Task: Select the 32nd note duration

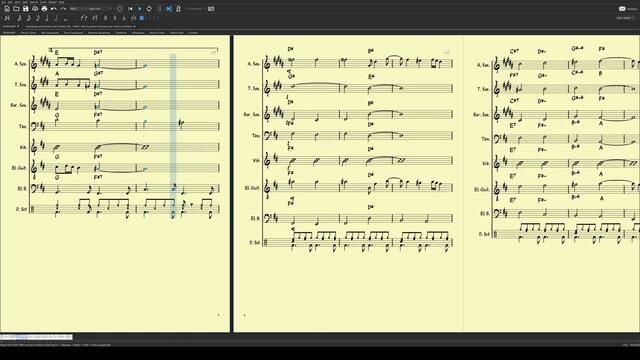Action: point(19,18)
